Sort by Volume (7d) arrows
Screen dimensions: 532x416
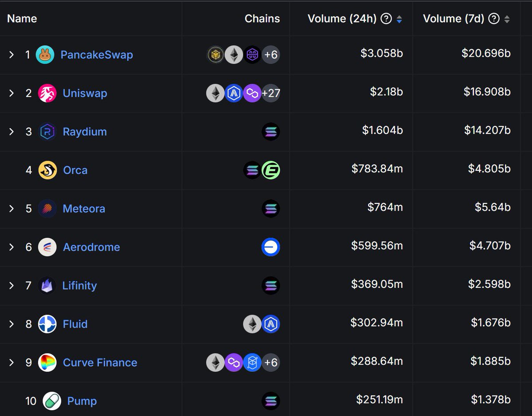click(507, 19)
